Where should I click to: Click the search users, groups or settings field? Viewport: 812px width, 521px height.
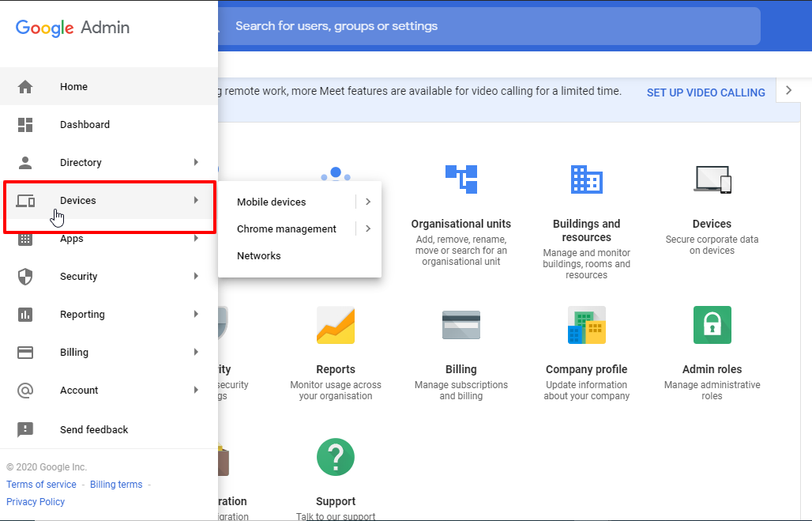[x=490, y=26]
